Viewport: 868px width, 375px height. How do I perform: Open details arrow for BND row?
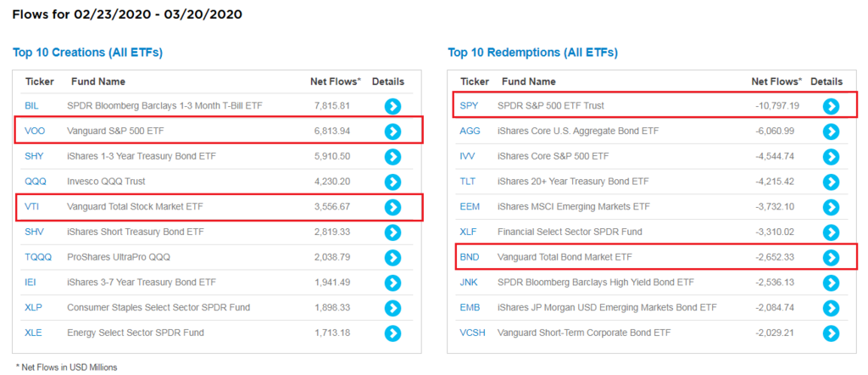tap(831, 258)
